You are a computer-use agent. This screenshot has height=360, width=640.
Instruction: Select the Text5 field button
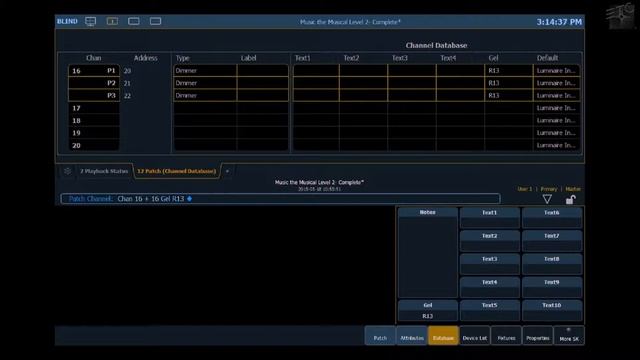click(x=490, y=311)
